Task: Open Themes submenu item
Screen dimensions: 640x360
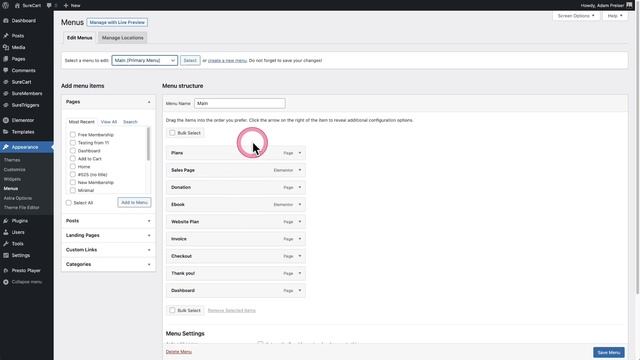Action: pos(12,160)
